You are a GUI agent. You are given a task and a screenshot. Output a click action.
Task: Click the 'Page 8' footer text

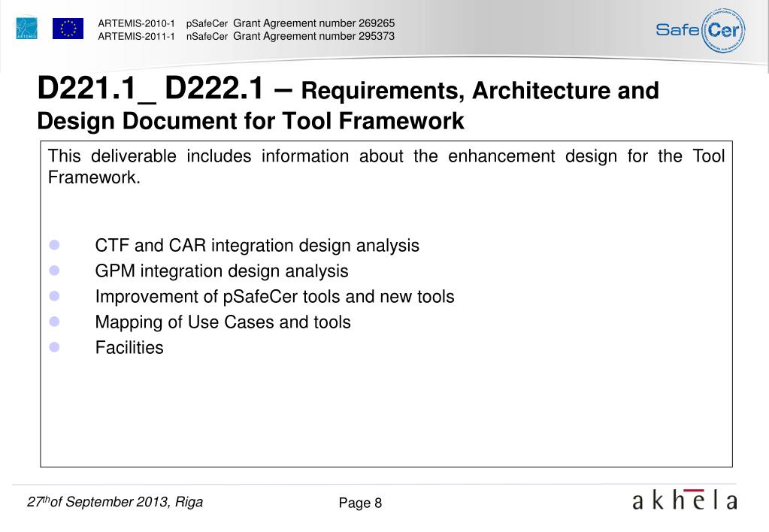click(x=360, y=503)
